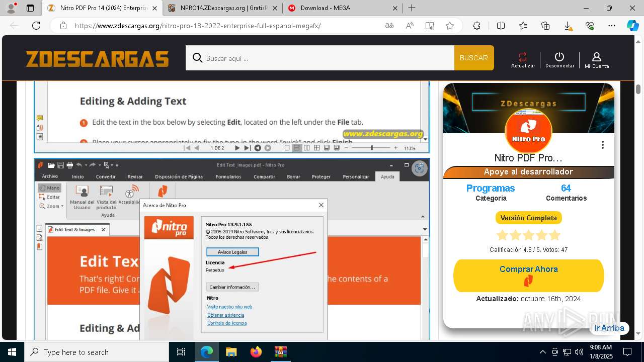Open a new browser tab

(412, 8)
